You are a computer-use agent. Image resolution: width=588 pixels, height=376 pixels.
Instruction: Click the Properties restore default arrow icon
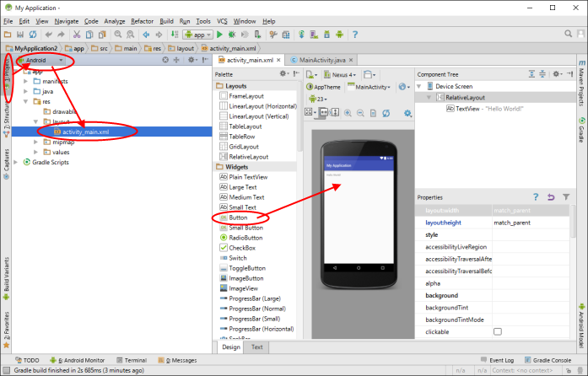click(x=551, y=196)
